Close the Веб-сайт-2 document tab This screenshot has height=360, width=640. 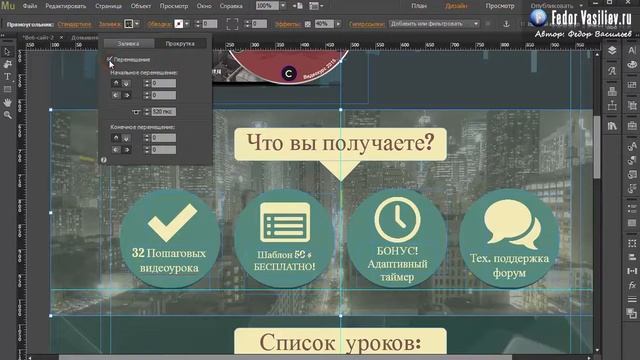(x=62, y=38)
